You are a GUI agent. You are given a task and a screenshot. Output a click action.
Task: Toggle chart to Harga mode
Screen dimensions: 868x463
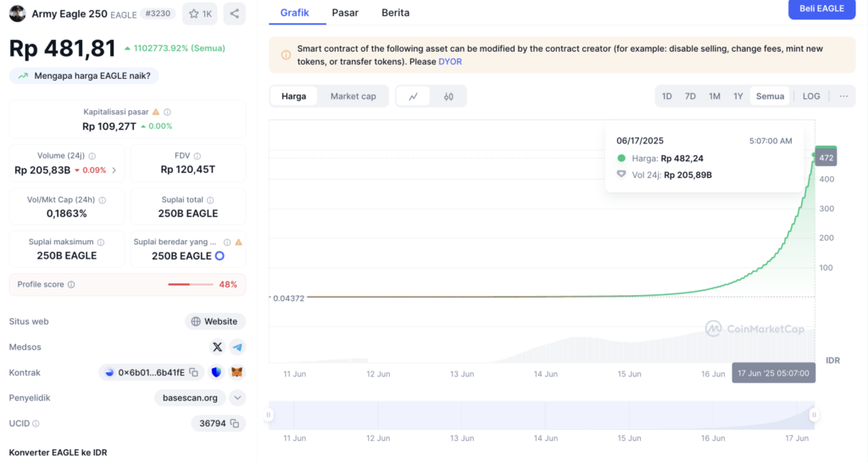point(293,97)
